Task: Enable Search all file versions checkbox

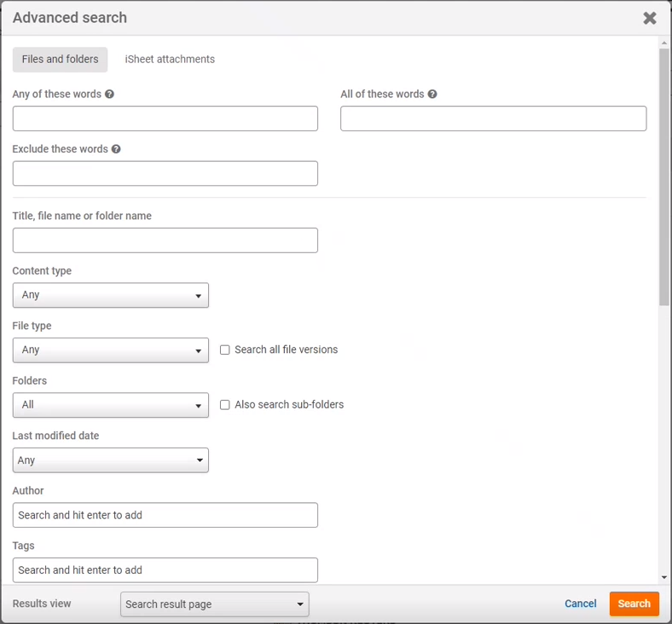Action: click(225, 350)
